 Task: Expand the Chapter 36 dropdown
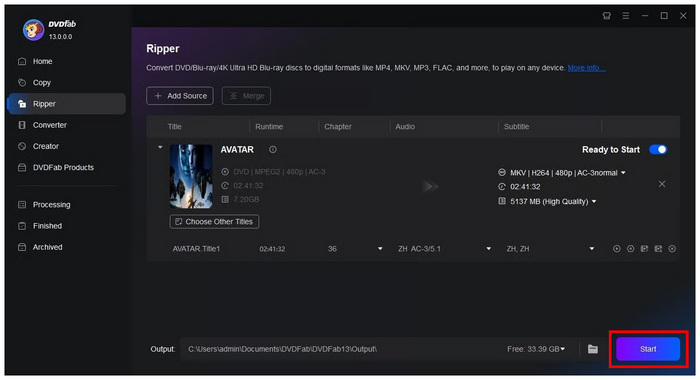[380, 249]
